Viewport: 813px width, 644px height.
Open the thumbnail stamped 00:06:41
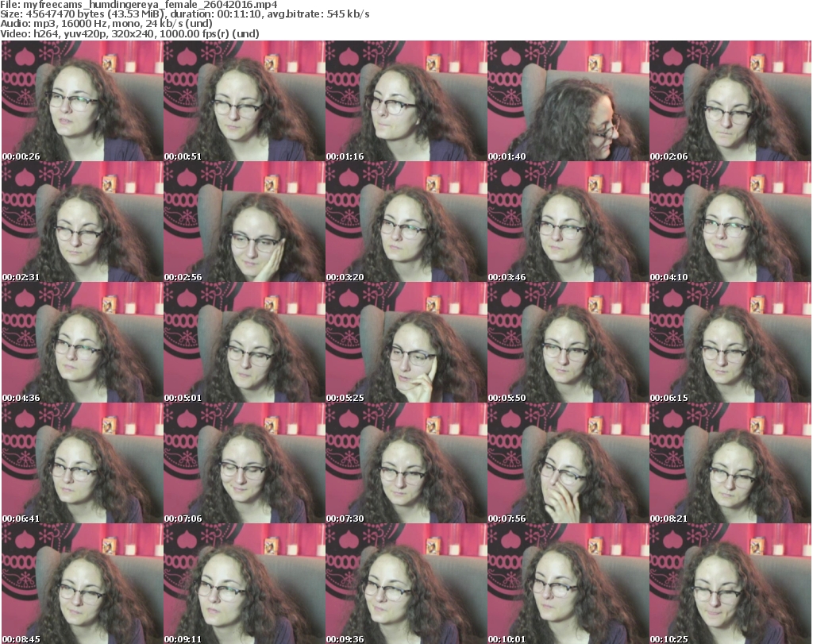click(83, 464)
